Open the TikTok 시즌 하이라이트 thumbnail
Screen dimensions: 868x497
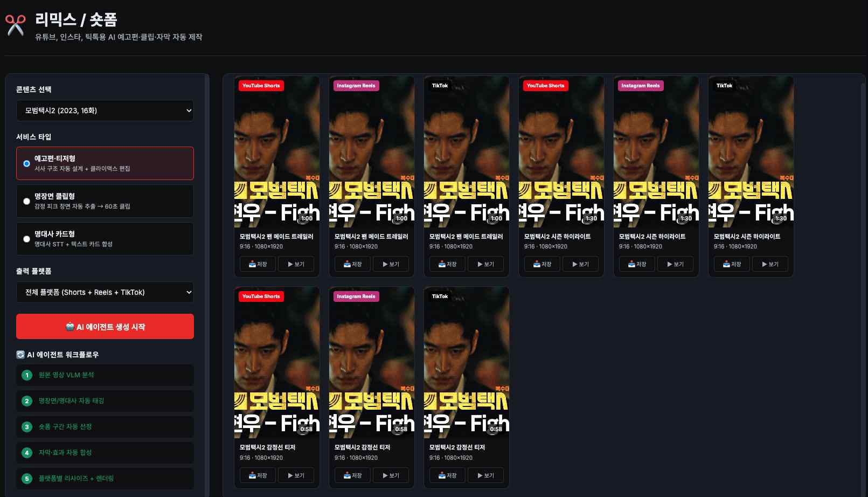pyautogui.click(x=751, y=151)
